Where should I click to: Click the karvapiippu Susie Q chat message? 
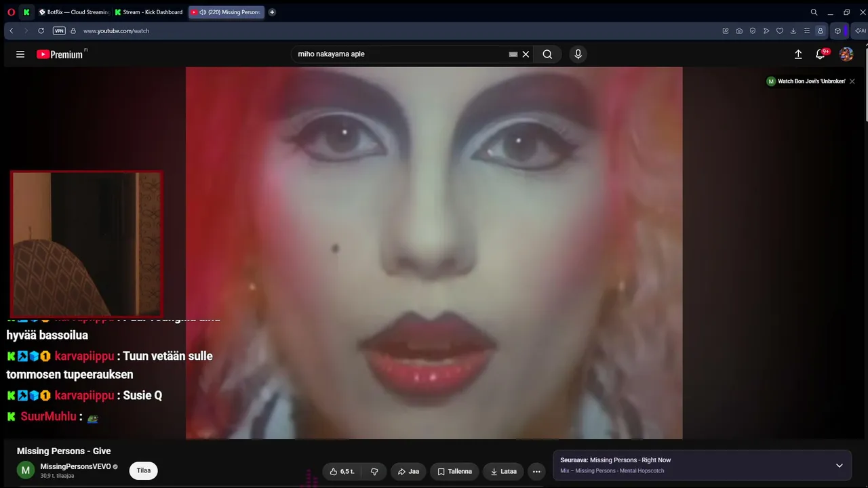(85, 396)
